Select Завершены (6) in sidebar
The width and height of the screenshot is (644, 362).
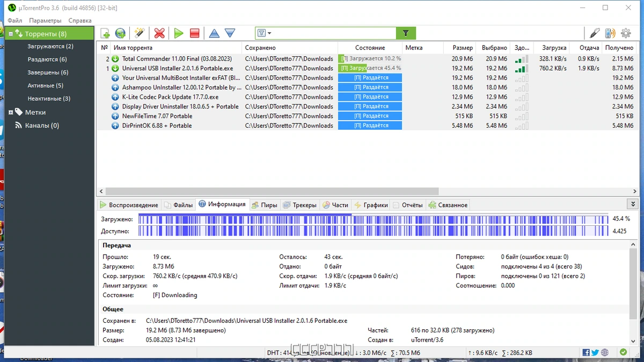click(x=48, y=72)
